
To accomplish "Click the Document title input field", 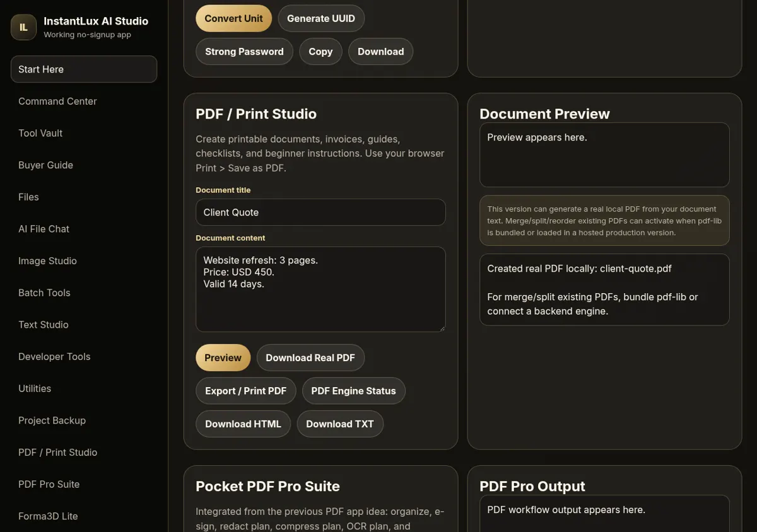I will pos(320,212).
